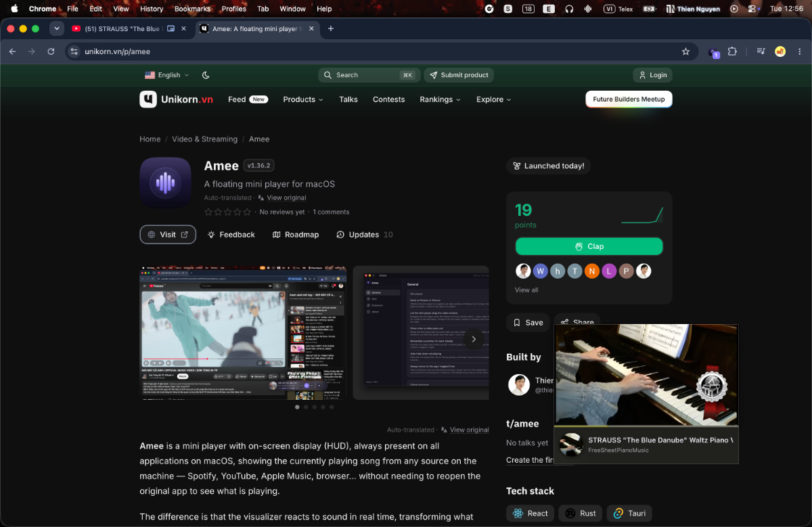Expand the Explore dropdown menu
The height and width of the screenshot is (527, 812).
click(493, 99)
